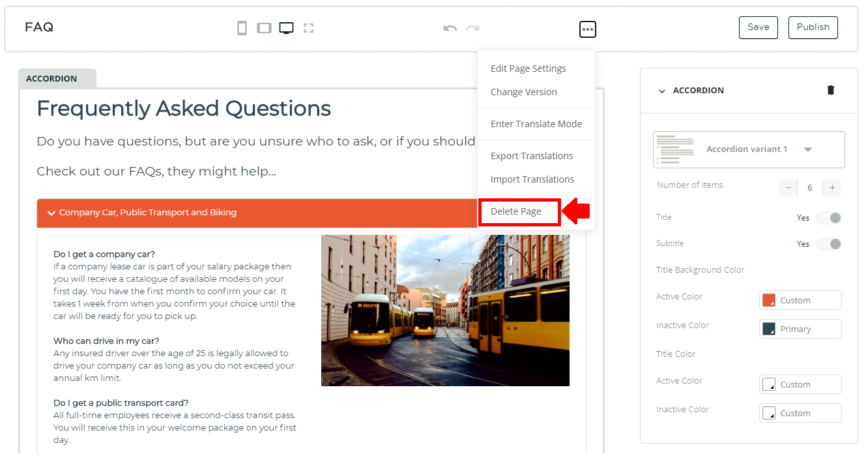Click the number of items value 6
The height and width of the screenshot is (456, 868).
tap(810, 188)
